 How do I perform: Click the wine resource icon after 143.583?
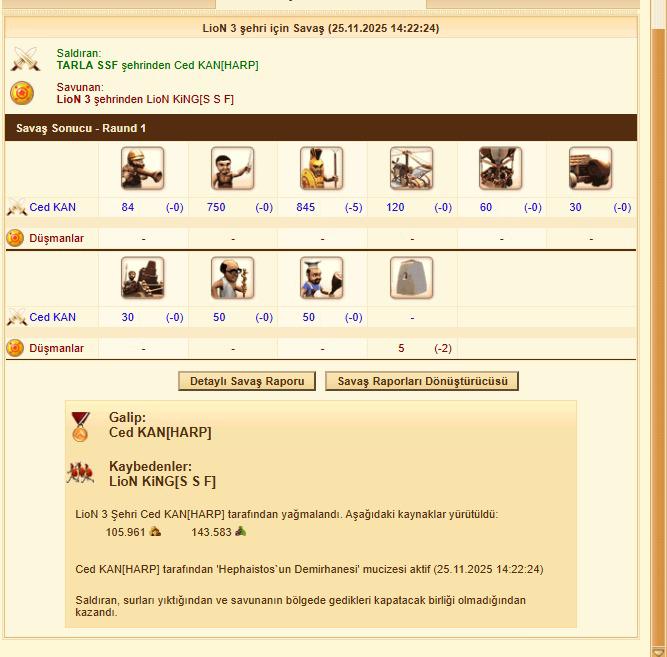click(241, 531)
